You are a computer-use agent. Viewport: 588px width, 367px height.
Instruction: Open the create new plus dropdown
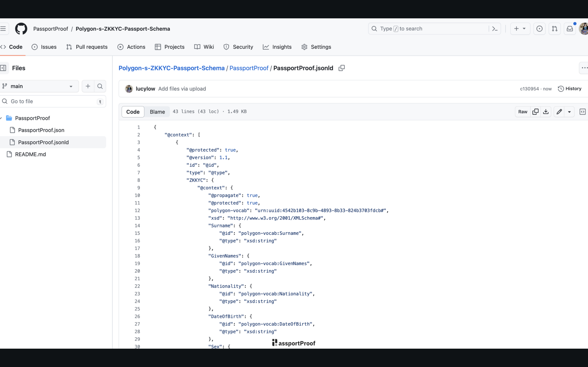pos(520,29)
